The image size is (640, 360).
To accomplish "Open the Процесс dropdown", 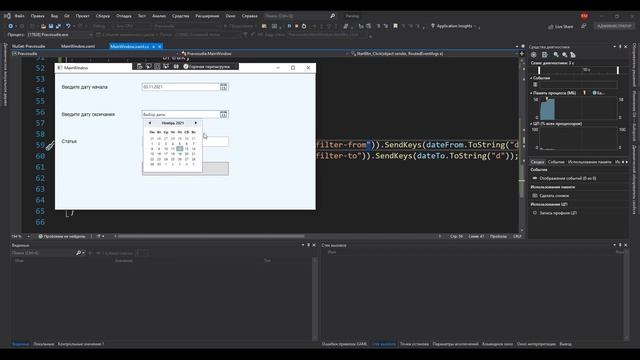I will pos(59,35).
